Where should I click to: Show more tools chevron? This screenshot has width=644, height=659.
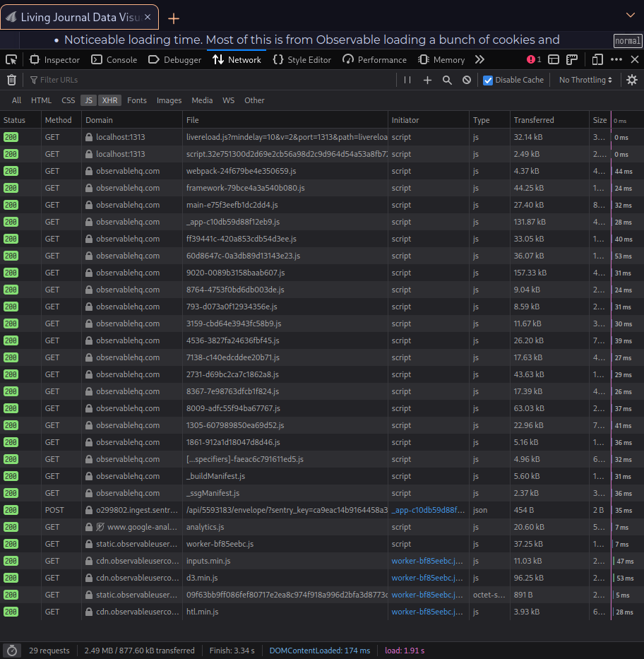click(x=479, y=59)
